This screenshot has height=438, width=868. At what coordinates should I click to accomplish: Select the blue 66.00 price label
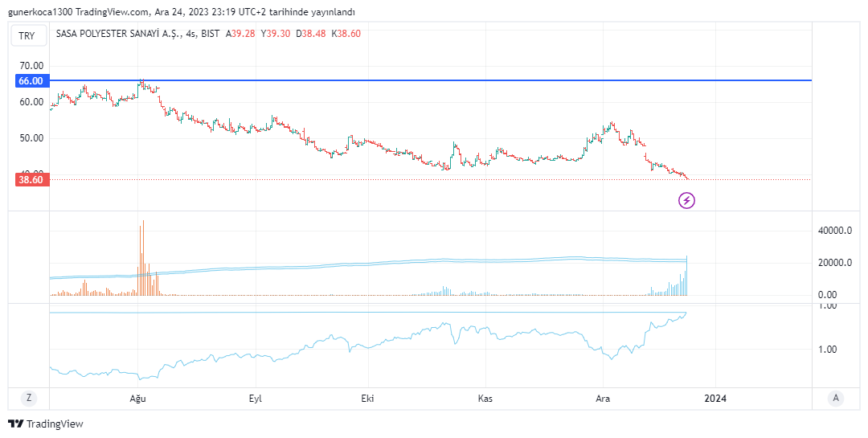coord(31,81)
